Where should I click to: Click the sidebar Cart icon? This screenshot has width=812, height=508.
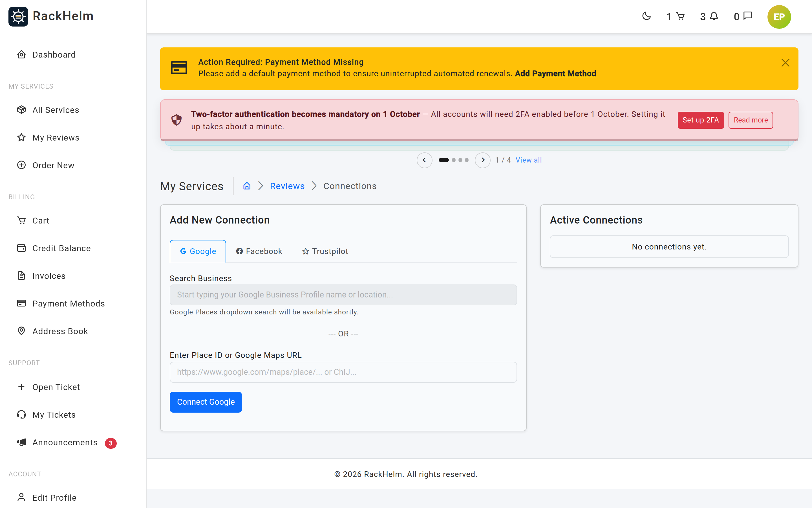(21, 220)
